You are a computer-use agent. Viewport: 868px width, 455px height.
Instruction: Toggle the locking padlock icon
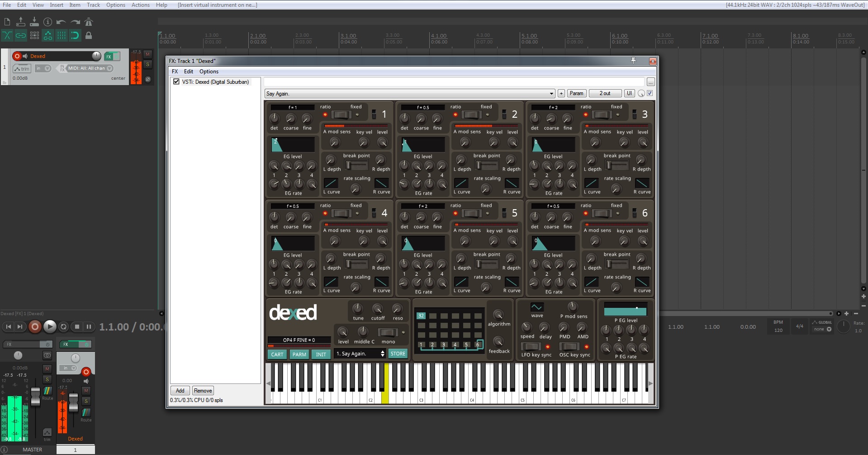(89, 35)
